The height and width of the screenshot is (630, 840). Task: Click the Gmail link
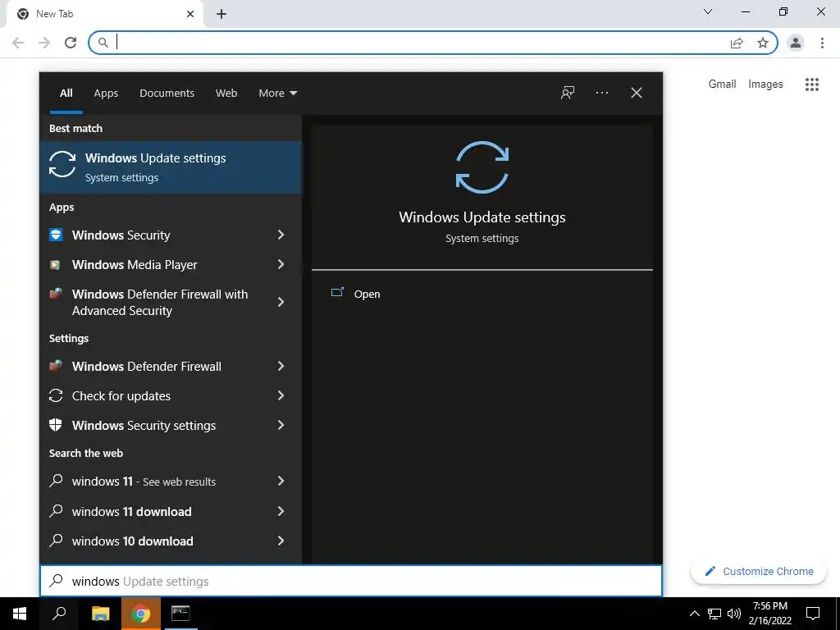coord(722,84)
